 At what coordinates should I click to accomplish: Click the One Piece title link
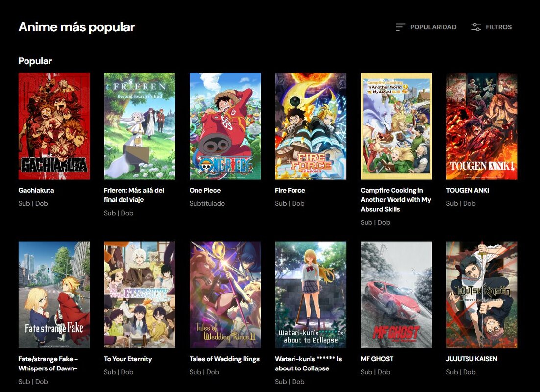pos(205,190)
